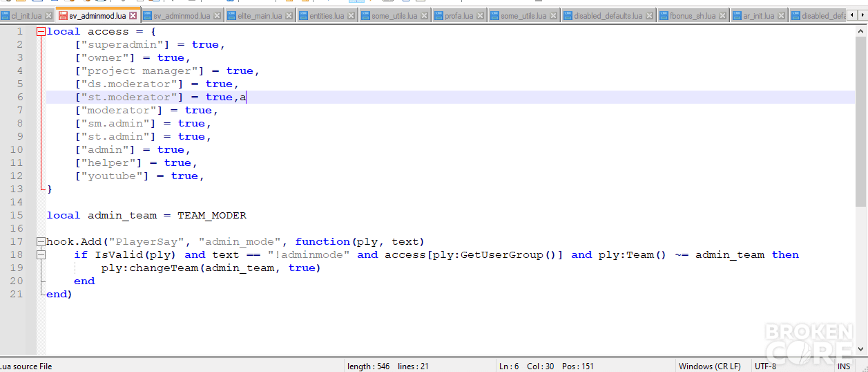Click line number 21 in the margin
The height and width of the screenshot is (372, 868).
(x=17, y=294)
